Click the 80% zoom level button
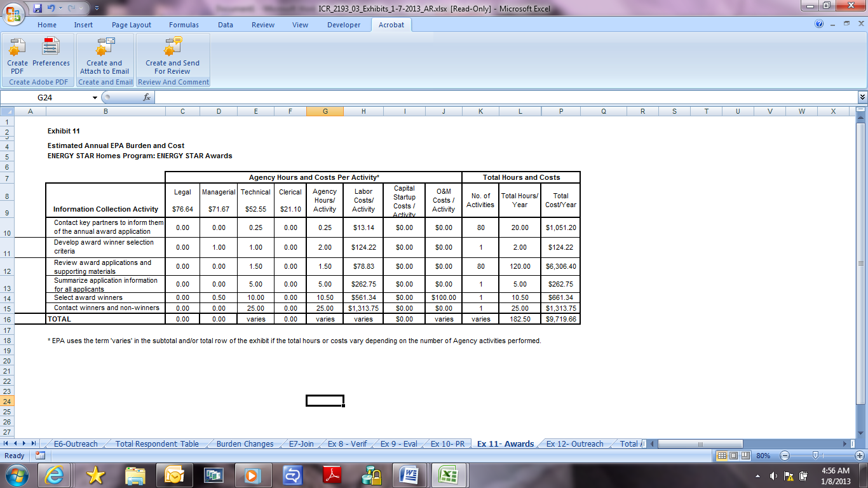The image size is (868, 488). (x=764, y=456)
